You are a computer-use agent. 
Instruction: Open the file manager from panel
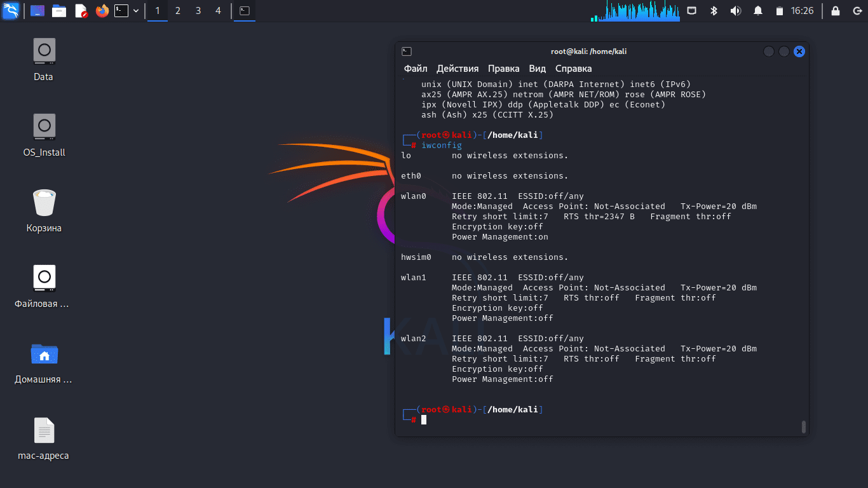[59, 11]
